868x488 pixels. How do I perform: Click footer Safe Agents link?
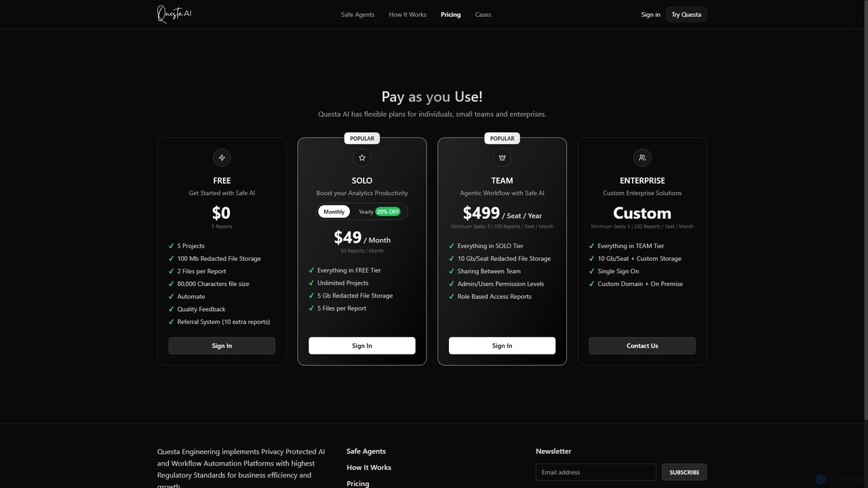tap(366, 451)
